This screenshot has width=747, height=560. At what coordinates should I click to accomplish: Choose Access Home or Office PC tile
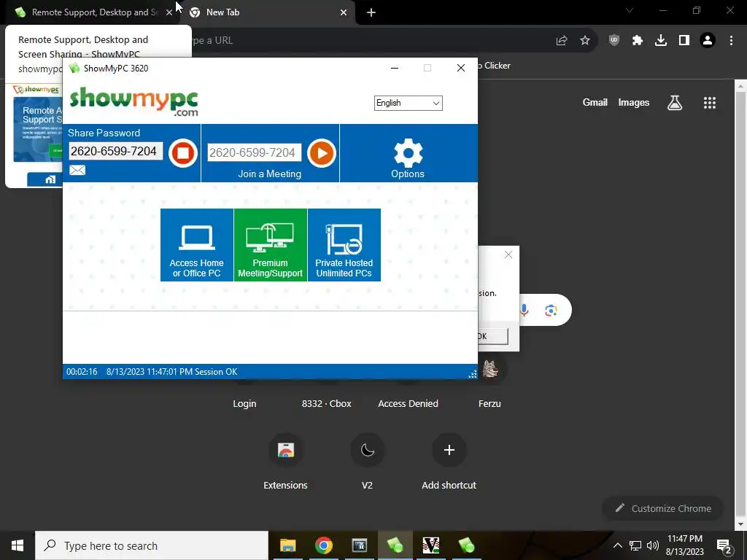[197, 245]
